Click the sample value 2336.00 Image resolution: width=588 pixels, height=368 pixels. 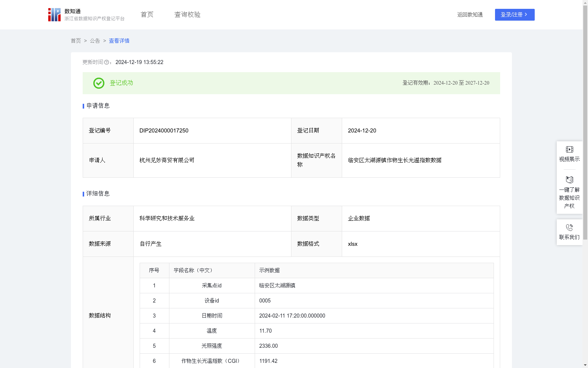tap(268, 346)
